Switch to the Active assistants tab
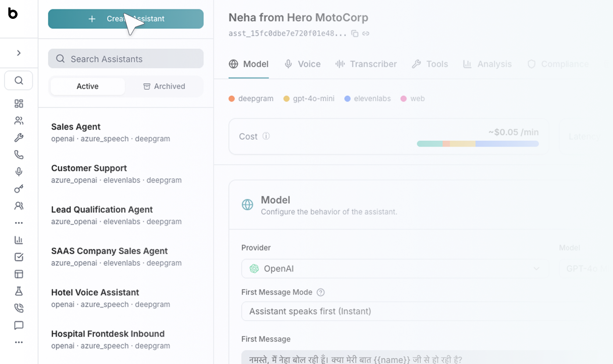This screenshot has height=364, width=613. (x=88, y=86)
